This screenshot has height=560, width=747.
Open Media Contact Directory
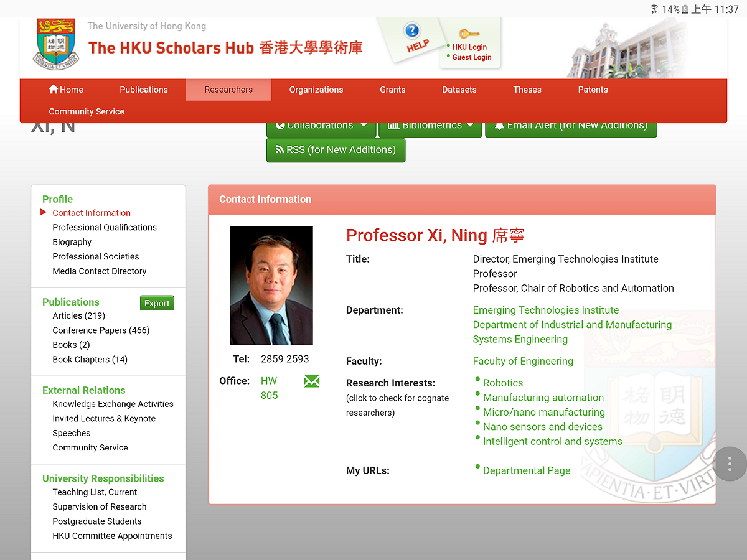tap(100, 271)
